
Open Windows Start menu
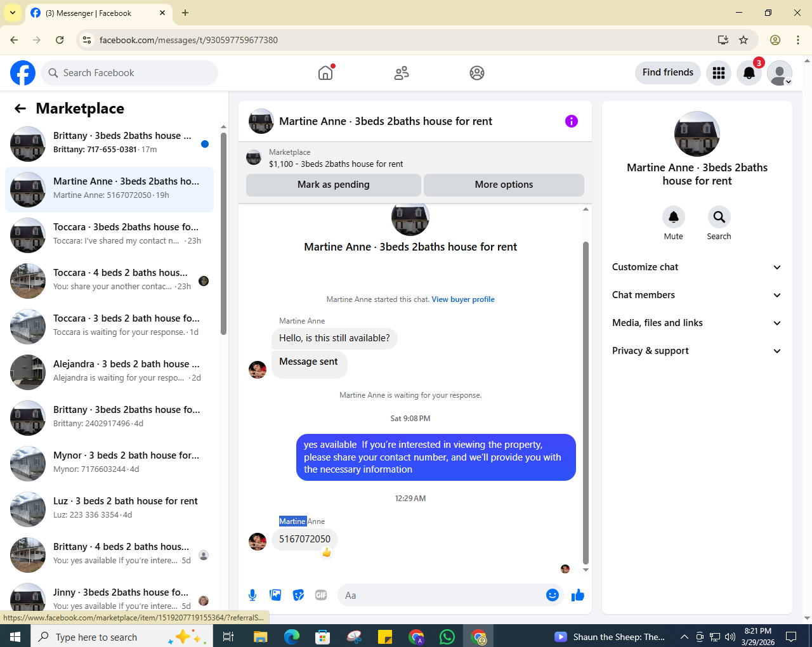15,637
